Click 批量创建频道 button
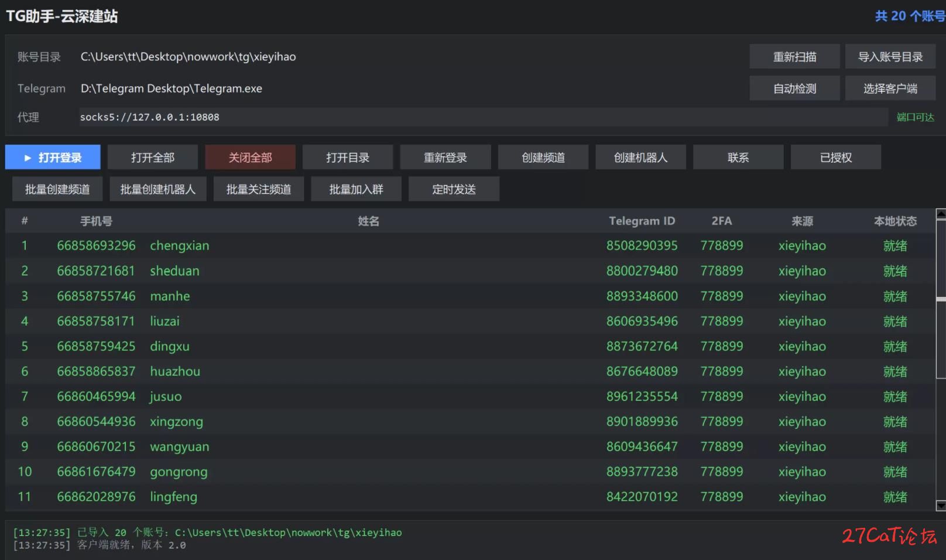946x560 pixels. [x=57, y=189]
